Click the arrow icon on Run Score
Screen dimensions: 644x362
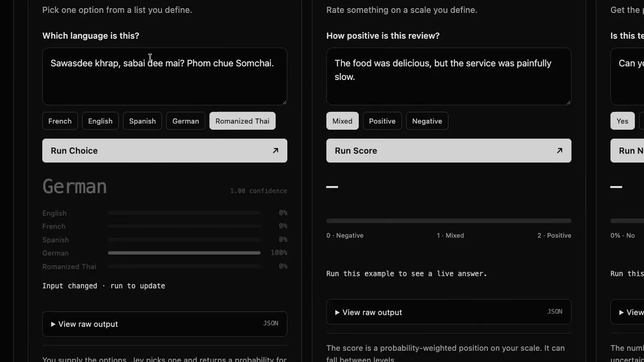pyautogui.click(x=559, y=150)
